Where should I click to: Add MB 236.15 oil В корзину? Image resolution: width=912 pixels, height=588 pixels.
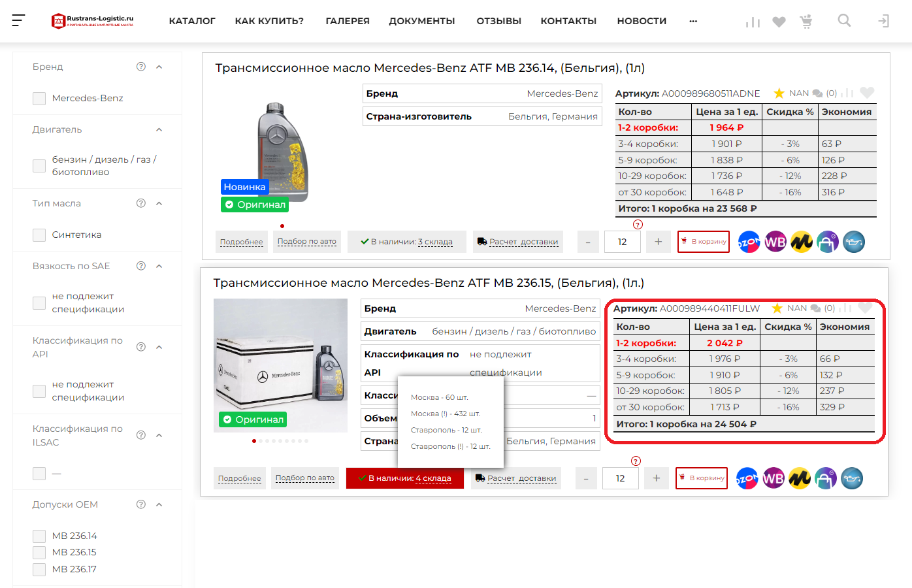(x=702, y=478)
